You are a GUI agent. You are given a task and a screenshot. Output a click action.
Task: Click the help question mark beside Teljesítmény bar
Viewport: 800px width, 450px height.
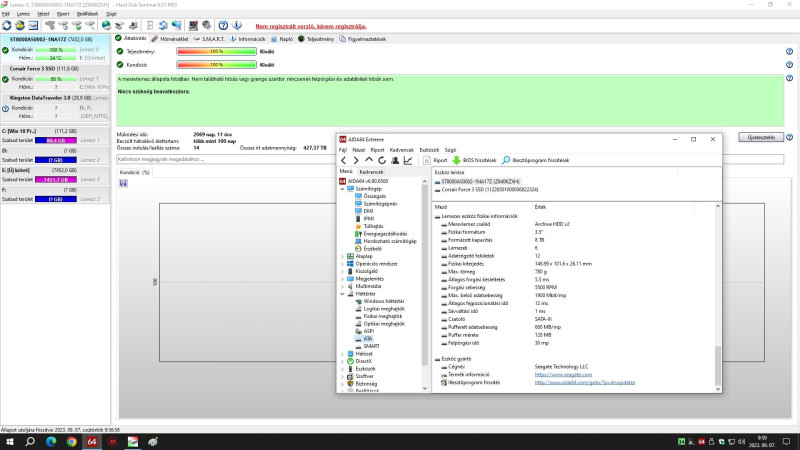789,52
